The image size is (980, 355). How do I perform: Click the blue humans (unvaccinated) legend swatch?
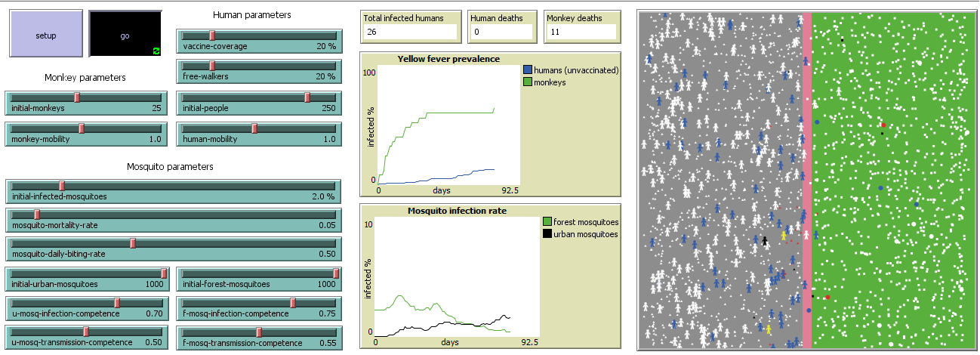click(527, 70)
